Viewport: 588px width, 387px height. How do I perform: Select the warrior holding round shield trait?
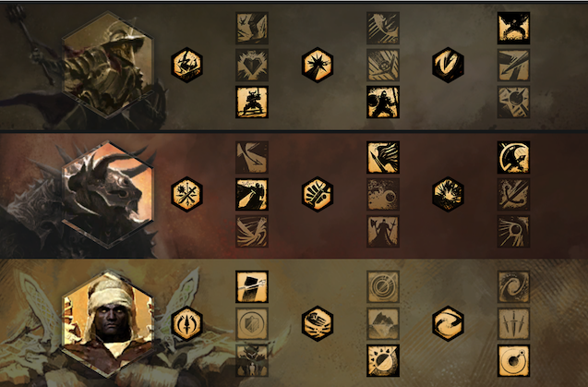383,103
